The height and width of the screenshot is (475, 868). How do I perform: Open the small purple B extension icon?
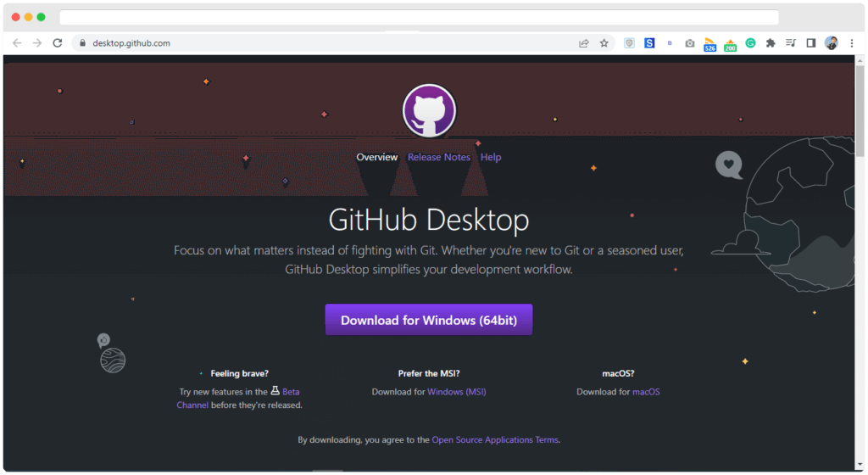(x=670, y=43)
